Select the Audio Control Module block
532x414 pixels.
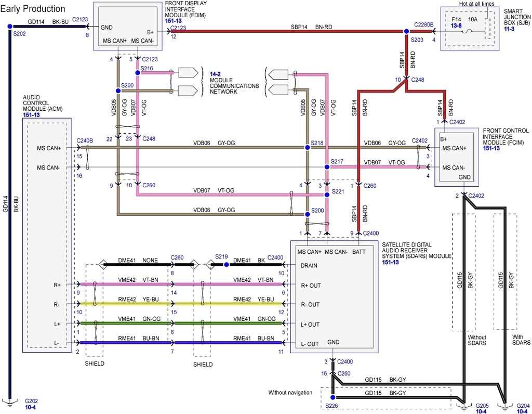47,234
